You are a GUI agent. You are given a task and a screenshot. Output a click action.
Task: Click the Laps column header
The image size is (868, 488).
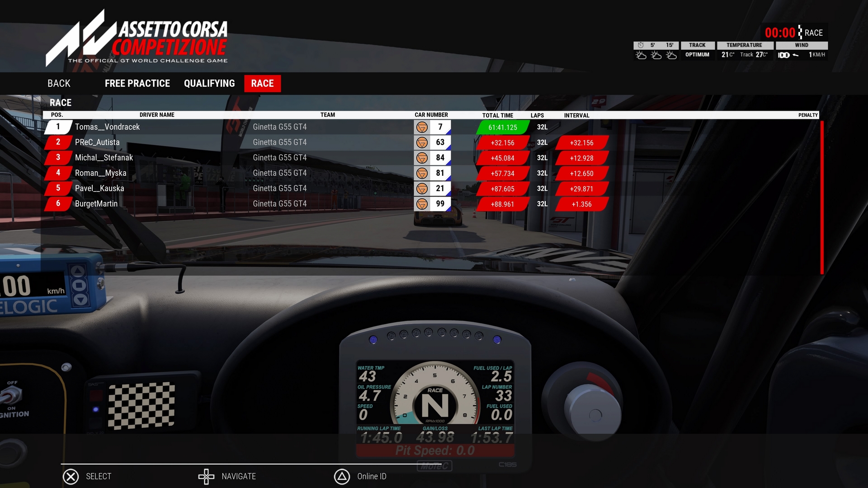click(537, 116)
